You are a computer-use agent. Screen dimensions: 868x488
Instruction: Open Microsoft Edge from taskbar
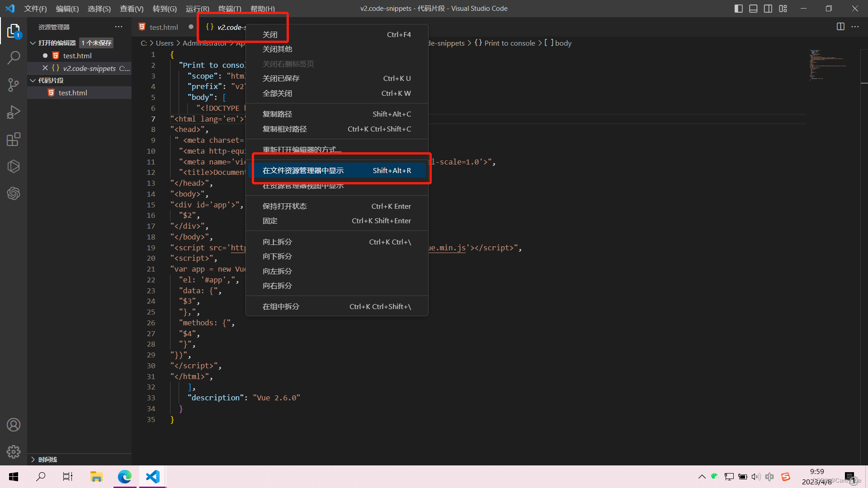coord(124,476)
